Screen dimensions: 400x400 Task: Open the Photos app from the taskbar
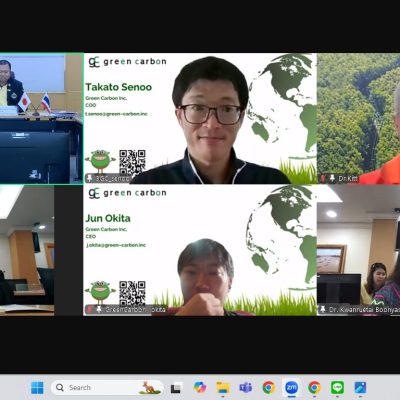360,388
